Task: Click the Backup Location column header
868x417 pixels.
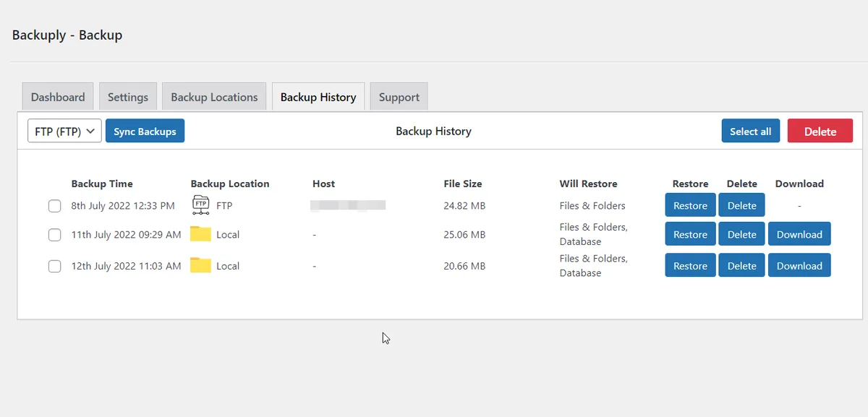Action: click(230, 184)
